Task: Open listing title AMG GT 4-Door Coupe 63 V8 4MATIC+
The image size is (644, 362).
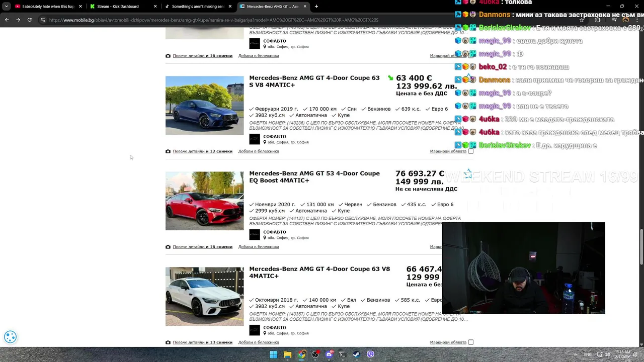Action: click(x=319, y=273)
